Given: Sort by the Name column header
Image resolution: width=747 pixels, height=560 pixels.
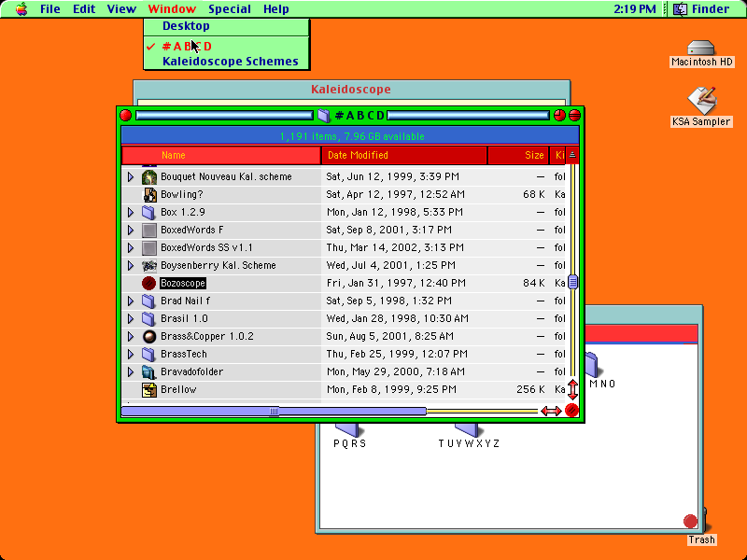Looking at the screenshot, I should tap(221, 155).
